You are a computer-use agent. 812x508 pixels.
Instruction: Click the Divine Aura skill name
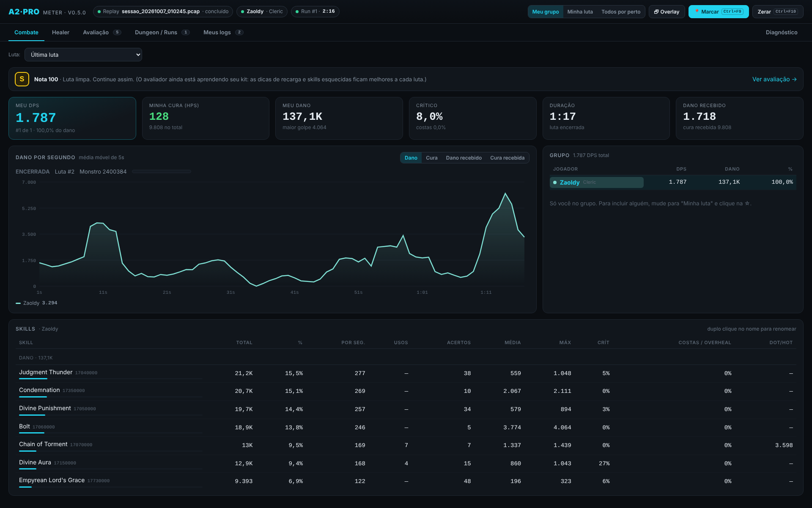pyautogui.click(x=35, y=462)
